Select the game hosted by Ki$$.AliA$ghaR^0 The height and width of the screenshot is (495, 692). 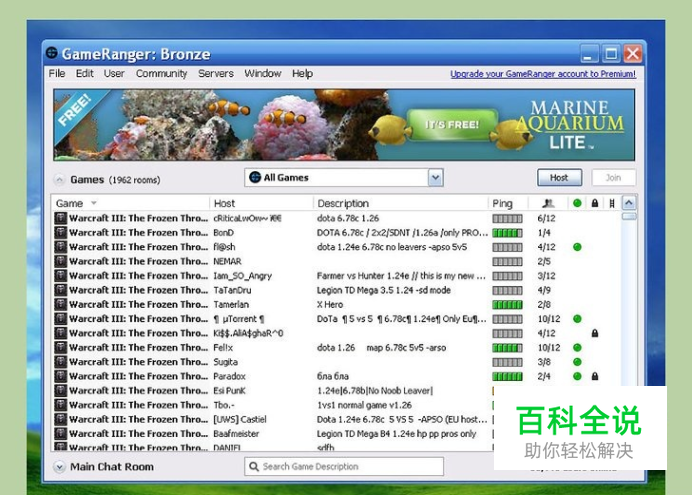[x=337, y=333]
